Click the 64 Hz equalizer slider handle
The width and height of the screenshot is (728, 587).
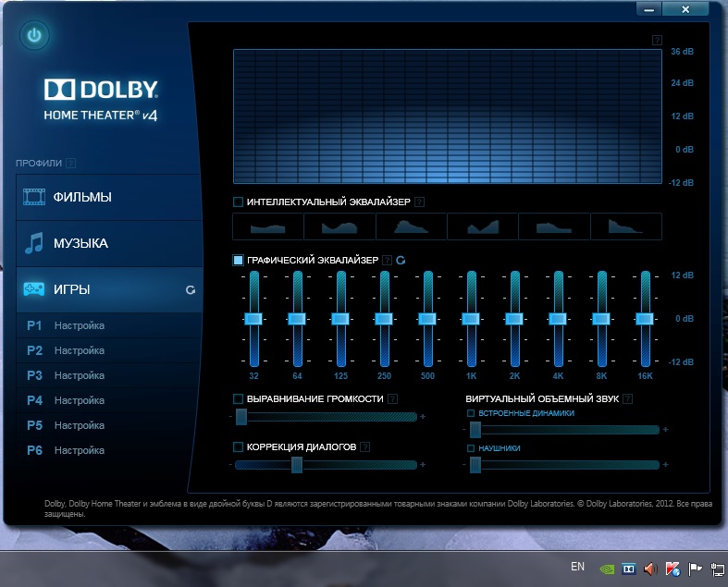point(297,319)
